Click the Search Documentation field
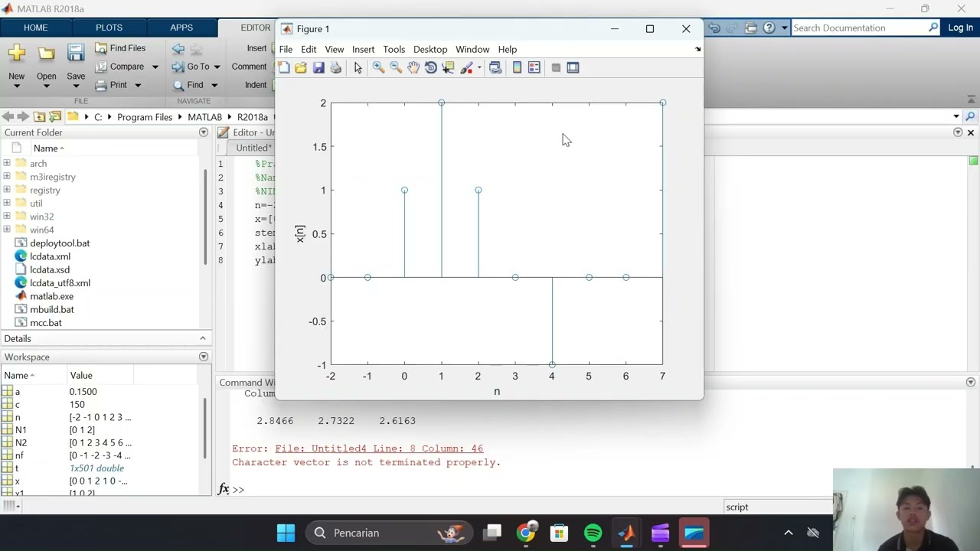This screenshot has width=980, height=551. (x=858, y=28)
